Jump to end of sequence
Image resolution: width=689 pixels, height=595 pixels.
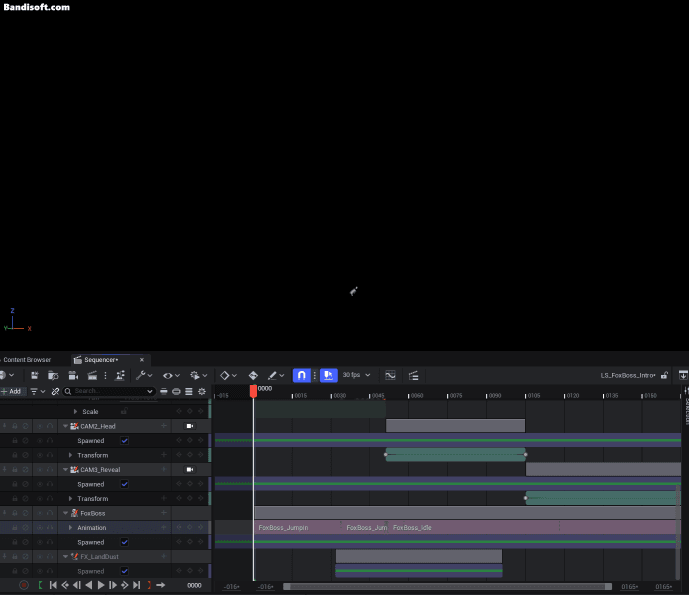(x=137, y=585)
